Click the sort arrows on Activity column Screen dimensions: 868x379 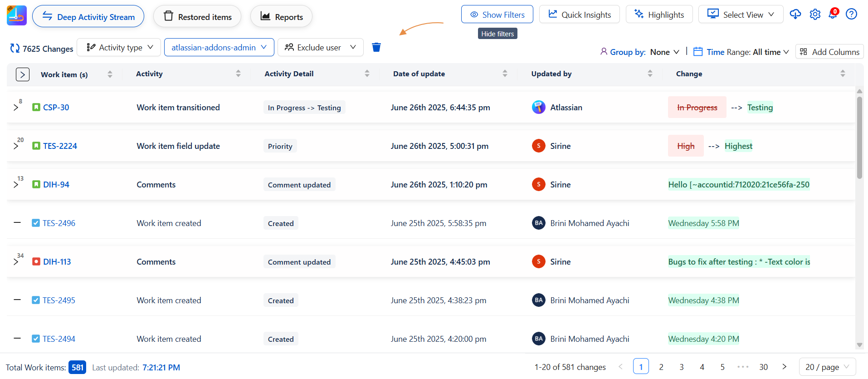click(238, 74)
